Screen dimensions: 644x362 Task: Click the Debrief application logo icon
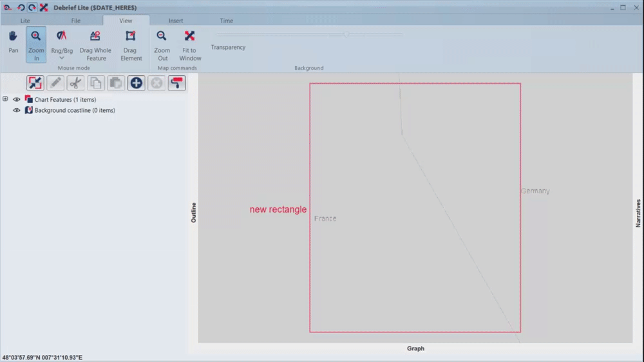pyautogui.click(x=7, y=7)
